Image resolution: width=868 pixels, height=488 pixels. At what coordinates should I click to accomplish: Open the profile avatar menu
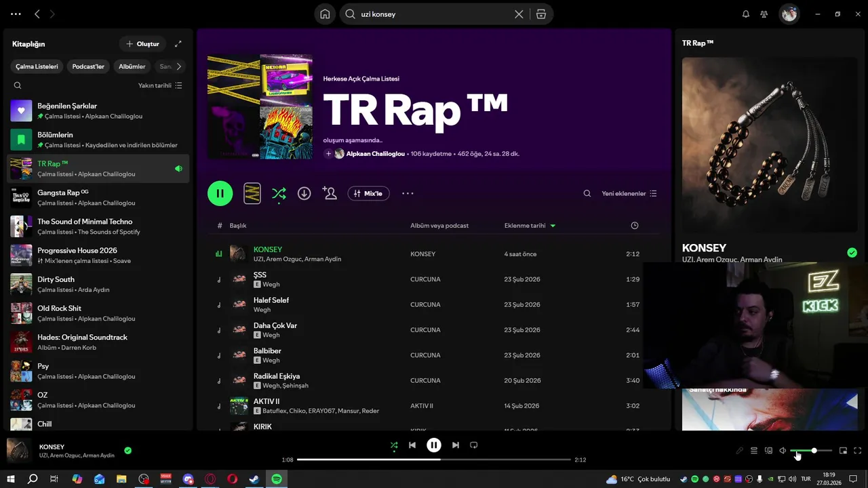[789, 14]
